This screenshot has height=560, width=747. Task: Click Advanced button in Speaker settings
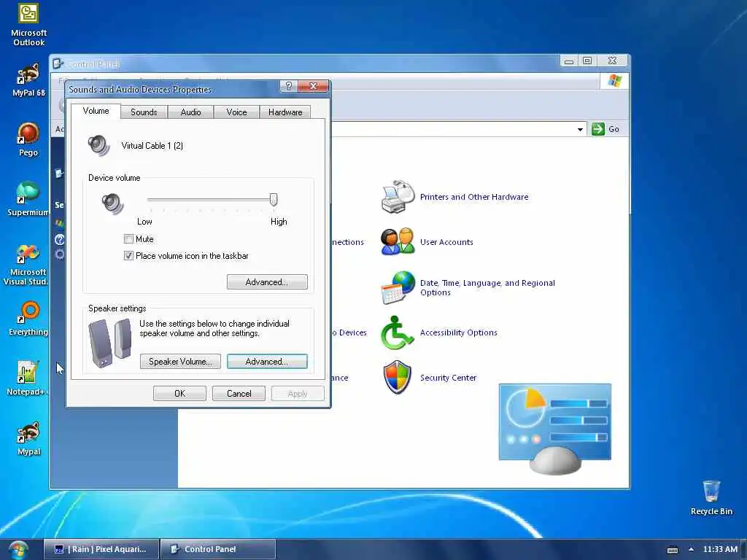point(267,362)
